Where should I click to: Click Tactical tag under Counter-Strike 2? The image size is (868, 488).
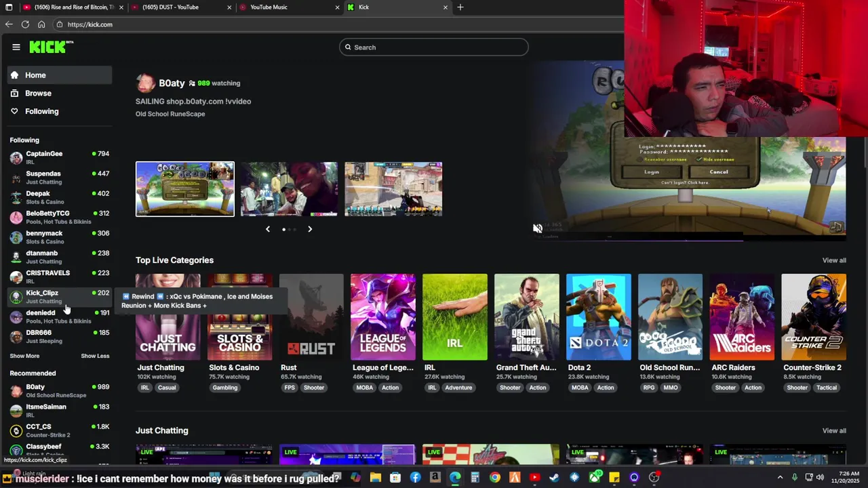[827, 388]
